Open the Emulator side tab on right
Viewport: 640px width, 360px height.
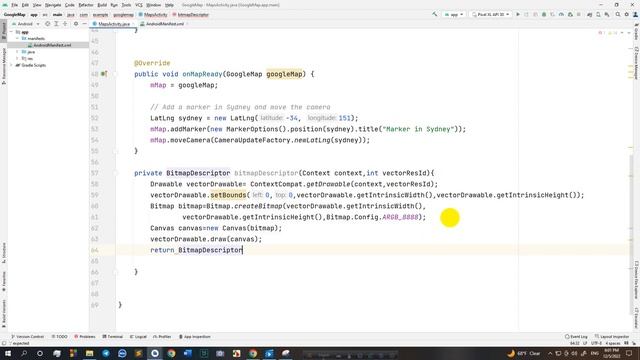tap(636, 318)
